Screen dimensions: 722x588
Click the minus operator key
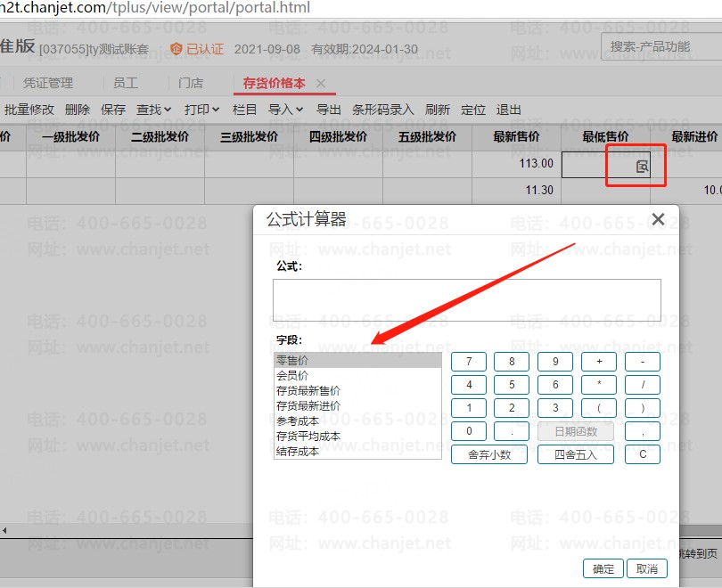click(643, 362)
